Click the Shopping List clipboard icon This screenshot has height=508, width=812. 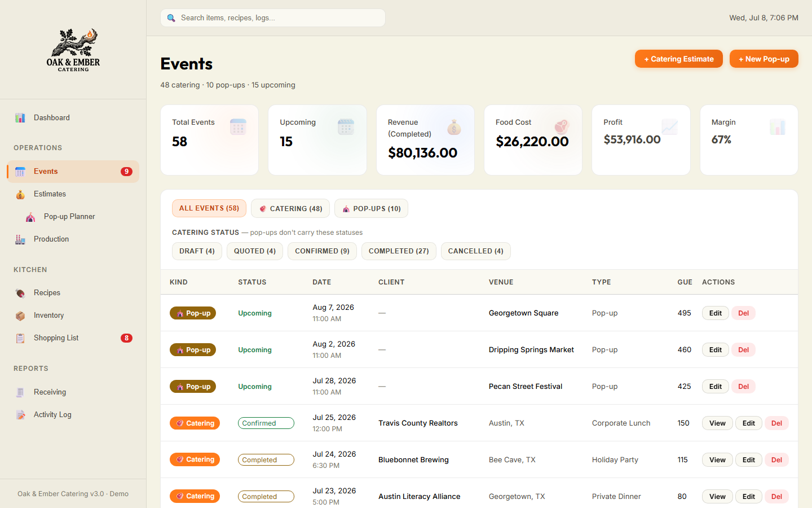[20, 338]
